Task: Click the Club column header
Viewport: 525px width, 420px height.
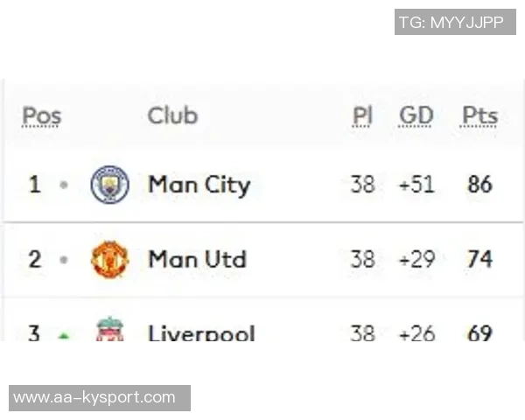Action: tap(172, 115)
